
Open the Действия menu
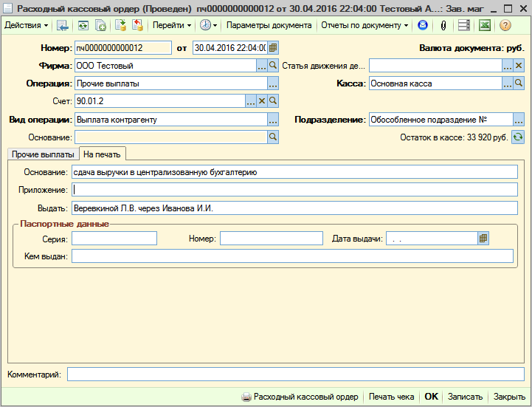26,25
